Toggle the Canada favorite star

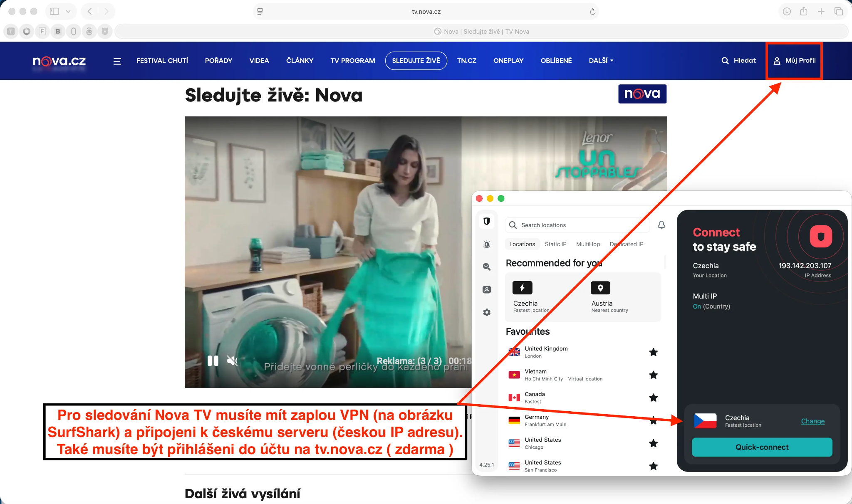coord(654,398)
